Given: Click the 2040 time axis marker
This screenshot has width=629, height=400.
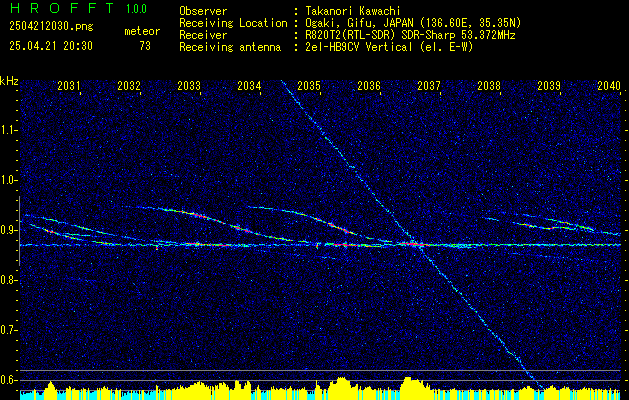Looking at the screenshot, I should 609,85.
